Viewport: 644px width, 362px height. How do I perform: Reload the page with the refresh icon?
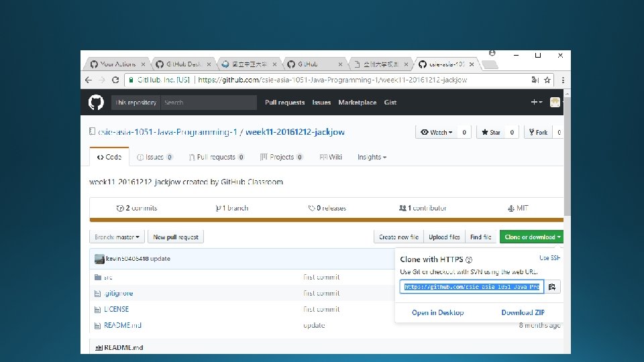(115, 80)
